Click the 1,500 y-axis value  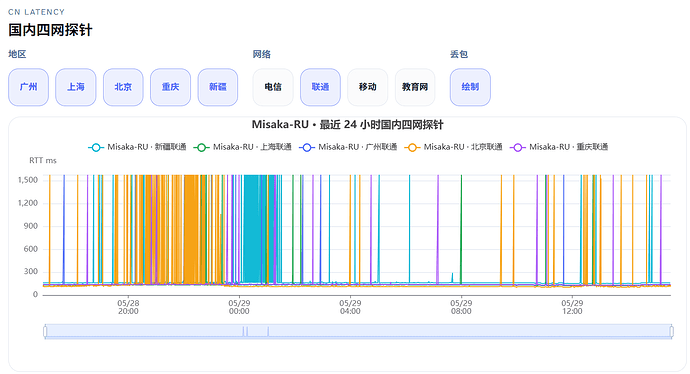pyautogui.click(x=28, y=180)
